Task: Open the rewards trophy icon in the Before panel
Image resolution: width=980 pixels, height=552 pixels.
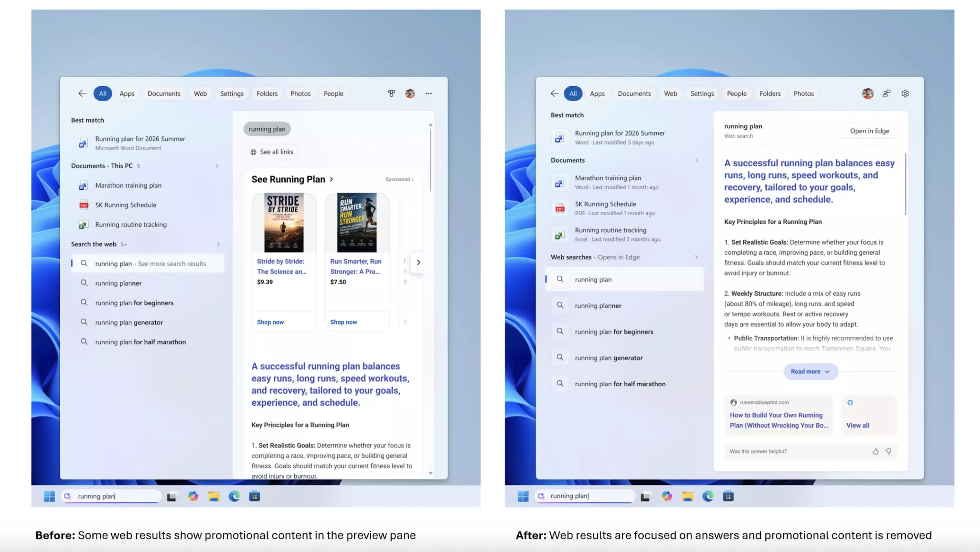Action: 391,93
